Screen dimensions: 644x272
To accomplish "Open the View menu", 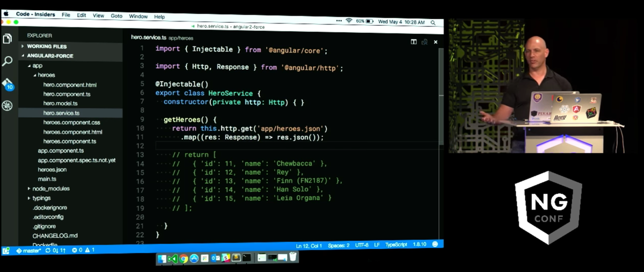I will tap(98, 16).
